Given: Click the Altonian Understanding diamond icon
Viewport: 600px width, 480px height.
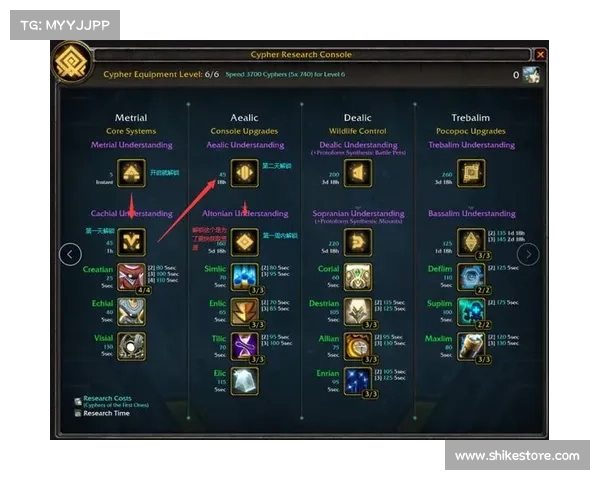Looking at the screenshot, I should (x=245, y=242).
